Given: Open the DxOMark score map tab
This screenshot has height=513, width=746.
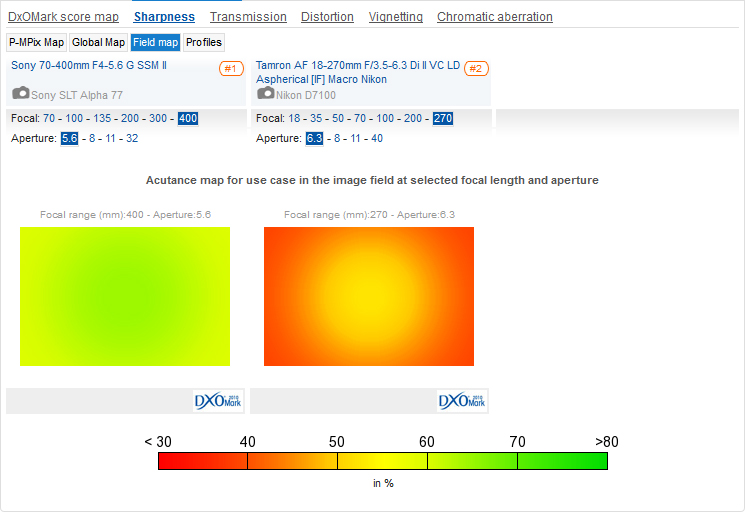Looking at the screenshot, I should (x=63, y=17).
